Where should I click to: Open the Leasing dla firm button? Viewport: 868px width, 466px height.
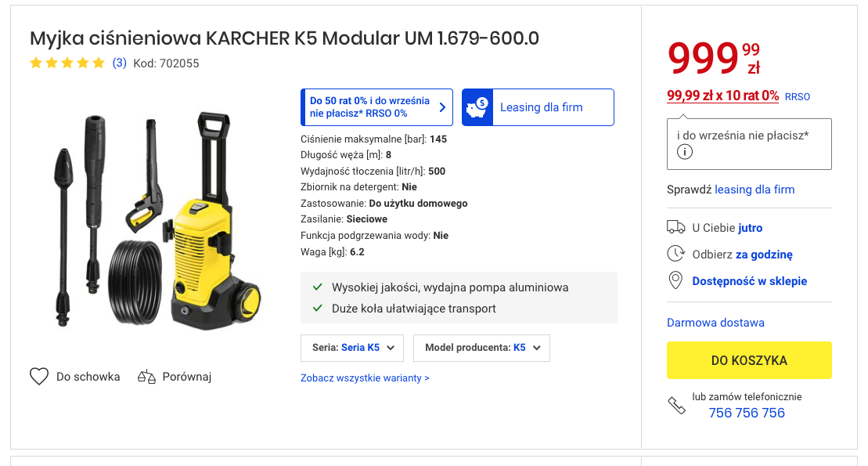coord(538,107)
